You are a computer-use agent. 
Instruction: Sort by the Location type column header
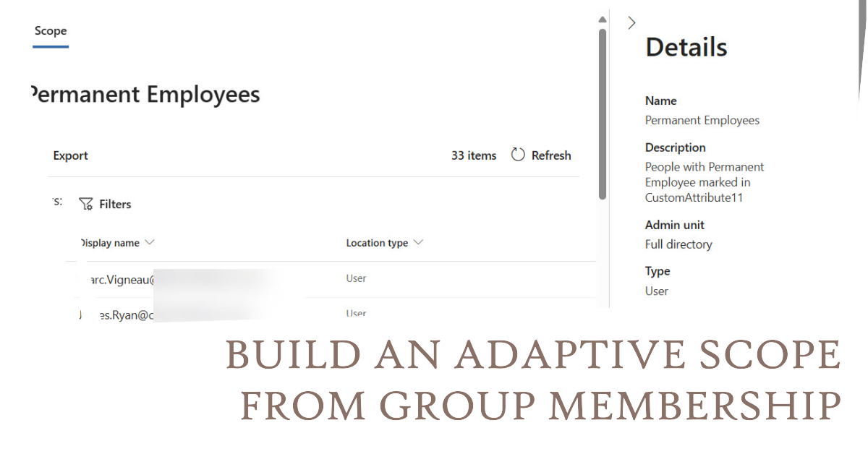coord(377,243)
